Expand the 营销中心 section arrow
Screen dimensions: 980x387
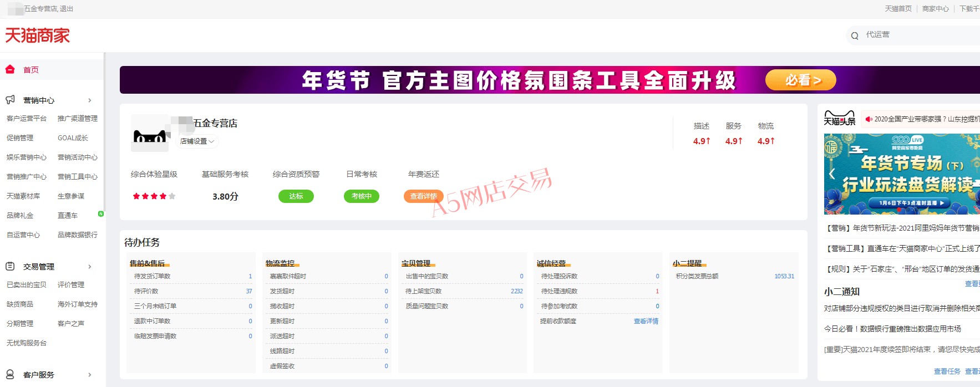point(90,100)
